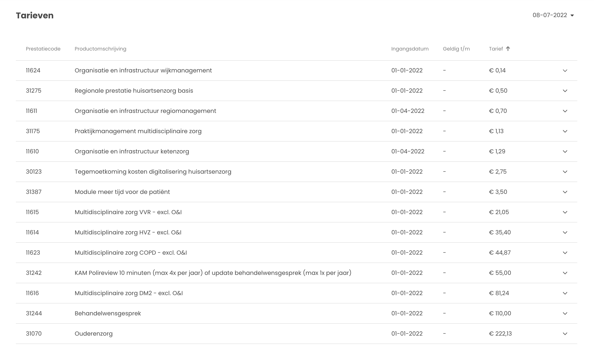594x364 pixels.
Task: Expand the Regionale prestatie huisartsenzorg basis row chevron
Action: click(565, 91)
